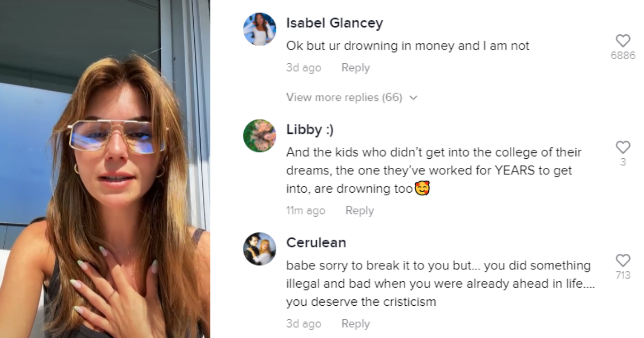The image size is (644, 338).
Task: Reply to Libby's comment
Action: tap(360, 211)
